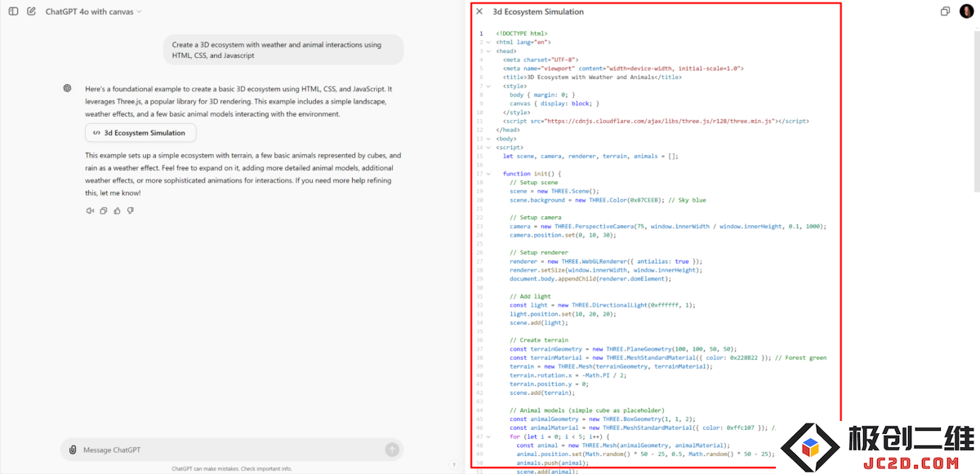This screenshot has height=474, width=980.
Task: Click the user prompt message bubble
Action: point(283,50)
